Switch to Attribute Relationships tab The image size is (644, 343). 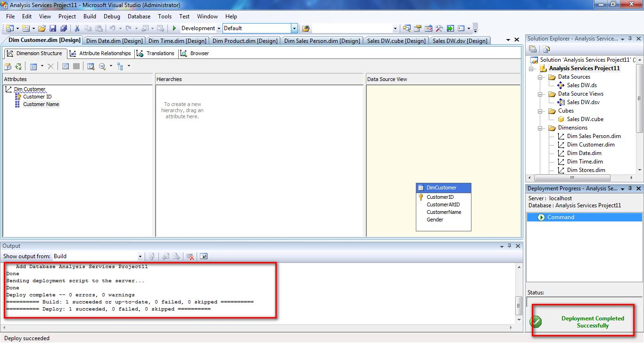pyautogui.click(x=100, y=53)
